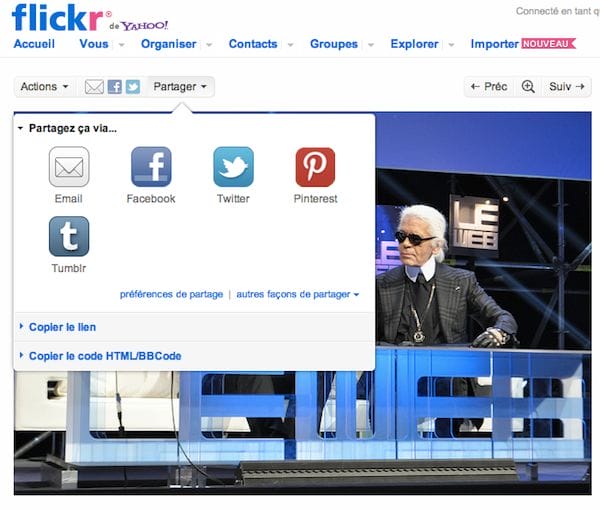Share via the large Twitter icon
The image size is (600, 510).
coord(233,167)
